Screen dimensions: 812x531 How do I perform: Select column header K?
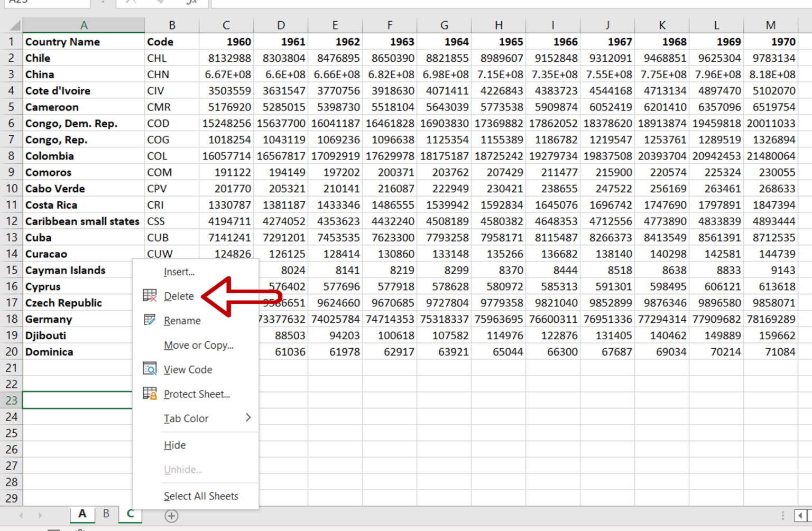[x=662, y=25]
